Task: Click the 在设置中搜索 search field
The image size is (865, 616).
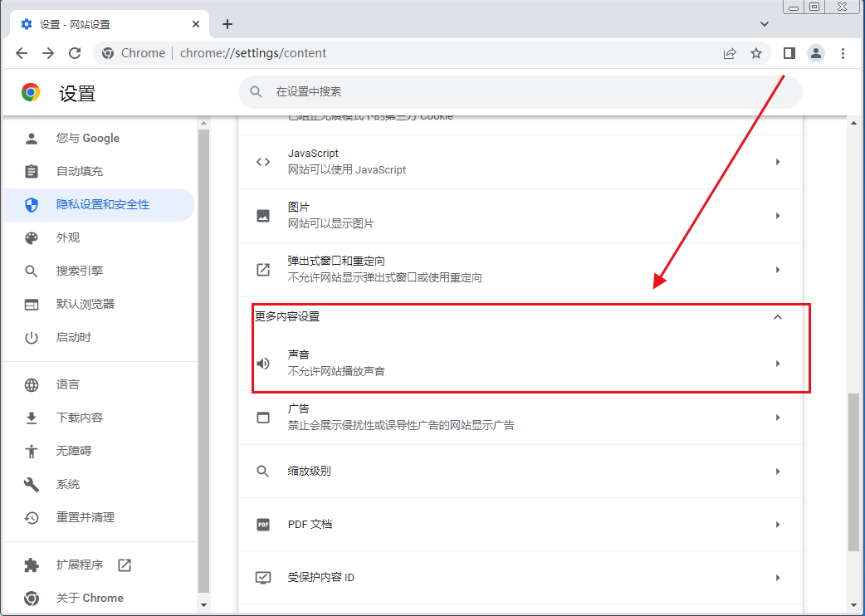Action: tap(520, 91)
